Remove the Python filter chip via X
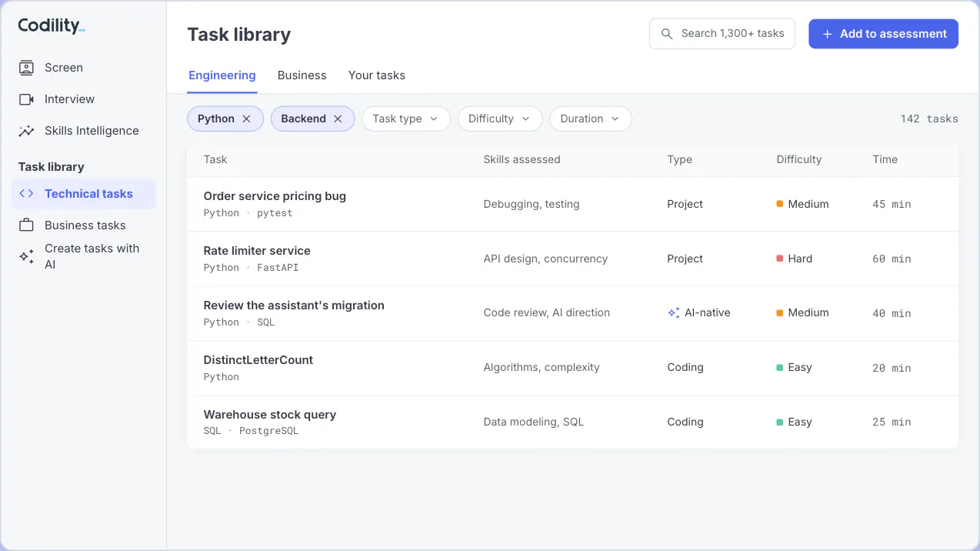980x551 pixels. coord(246,119)
